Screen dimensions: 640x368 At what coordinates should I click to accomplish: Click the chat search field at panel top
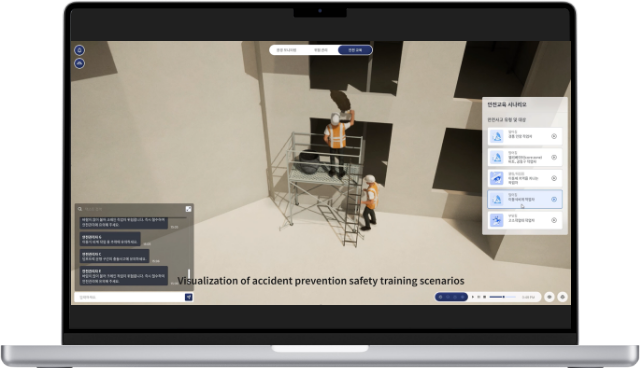point(130,209)
